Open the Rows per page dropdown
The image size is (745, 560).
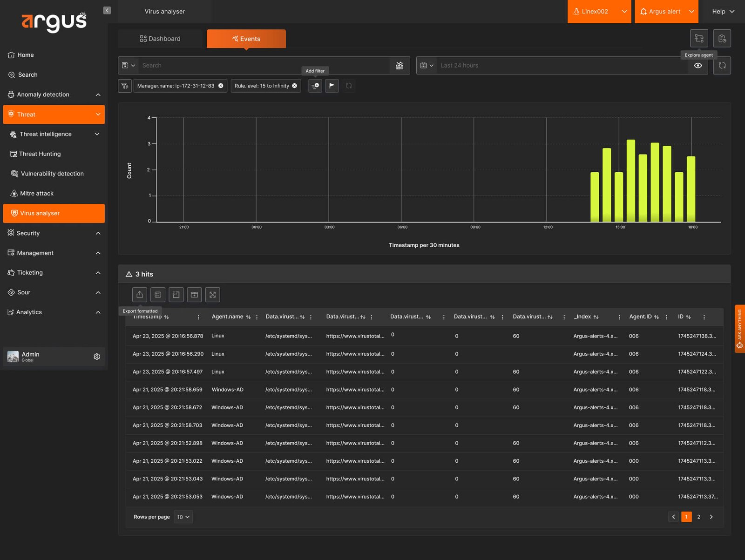[183, 517]
